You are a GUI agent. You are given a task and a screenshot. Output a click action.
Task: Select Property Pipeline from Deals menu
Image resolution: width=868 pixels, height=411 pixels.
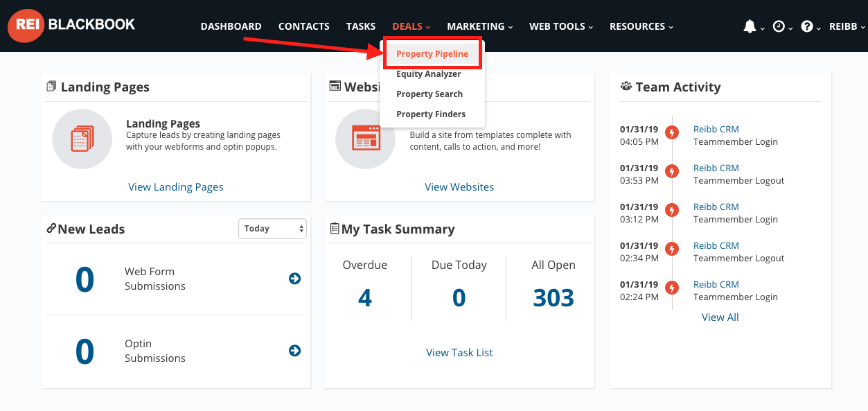(x=432, y=54)
